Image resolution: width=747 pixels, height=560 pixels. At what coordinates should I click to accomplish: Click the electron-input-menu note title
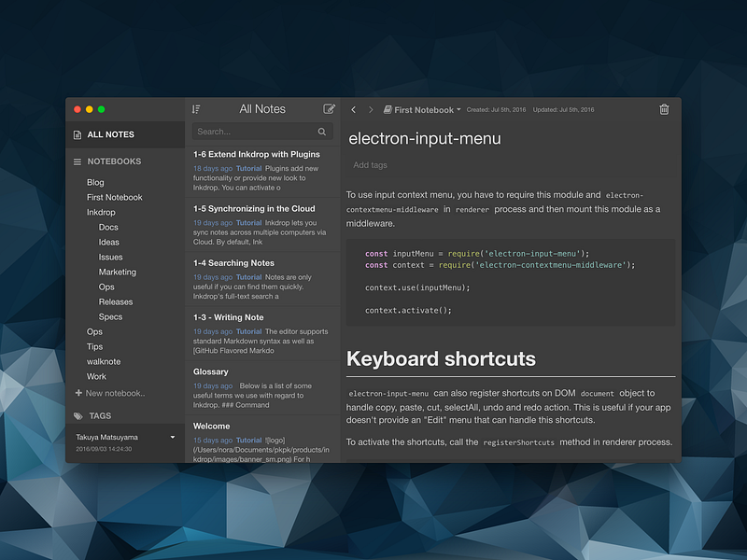coord(425,138)
